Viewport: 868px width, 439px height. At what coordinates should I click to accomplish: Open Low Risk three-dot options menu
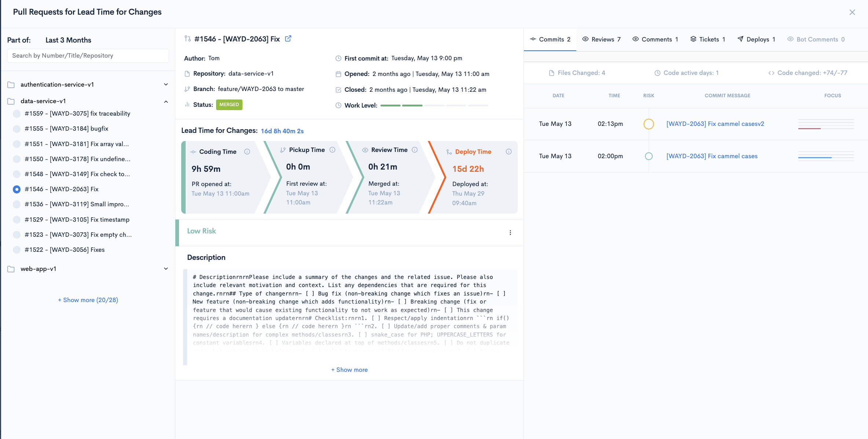click(x=510, y=233)
